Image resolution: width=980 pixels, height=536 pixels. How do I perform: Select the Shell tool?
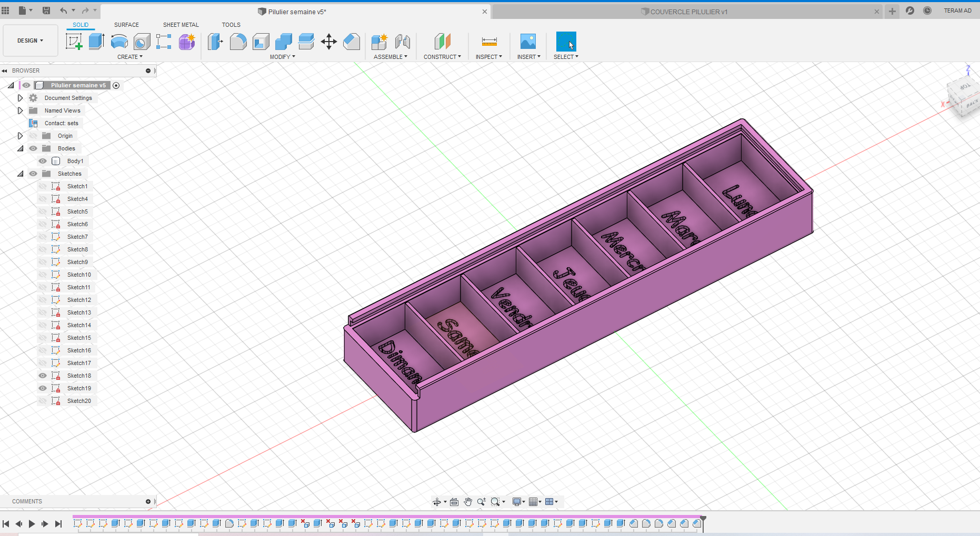[261, 42]
